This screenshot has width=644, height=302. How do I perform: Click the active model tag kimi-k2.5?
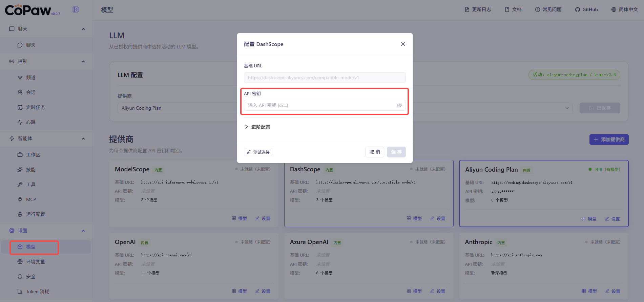574,75
